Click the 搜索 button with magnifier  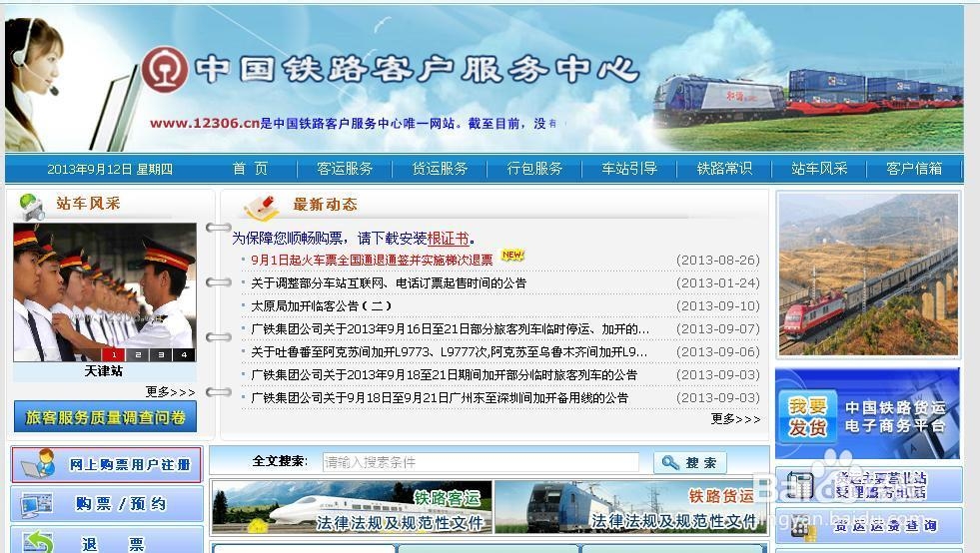(x=690, y=463)
